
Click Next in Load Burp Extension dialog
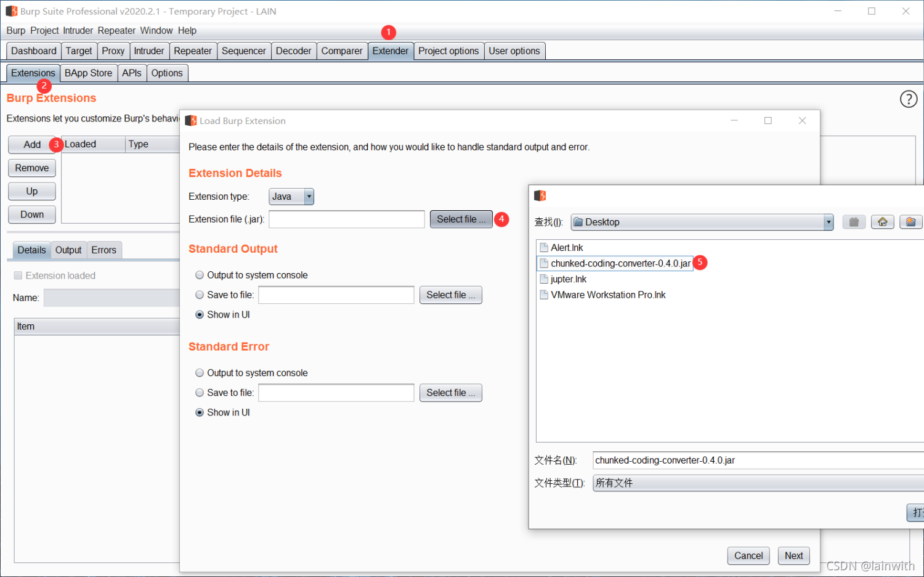click(x=794, y=556)
